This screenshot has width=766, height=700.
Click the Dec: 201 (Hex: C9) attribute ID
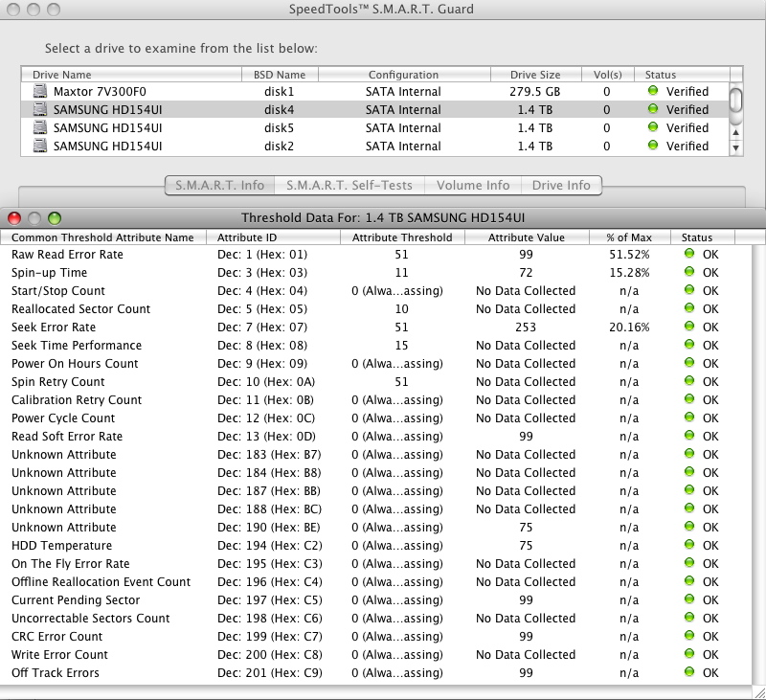click(x=270, y=672)
